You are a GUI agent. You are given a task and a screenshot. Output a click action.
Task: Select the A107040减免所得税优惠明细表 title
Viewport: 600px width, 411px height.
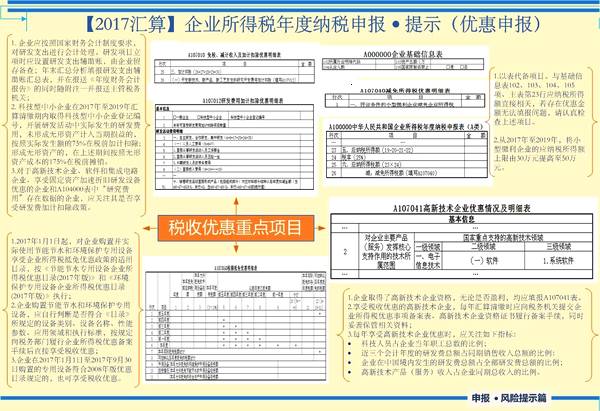405,91
